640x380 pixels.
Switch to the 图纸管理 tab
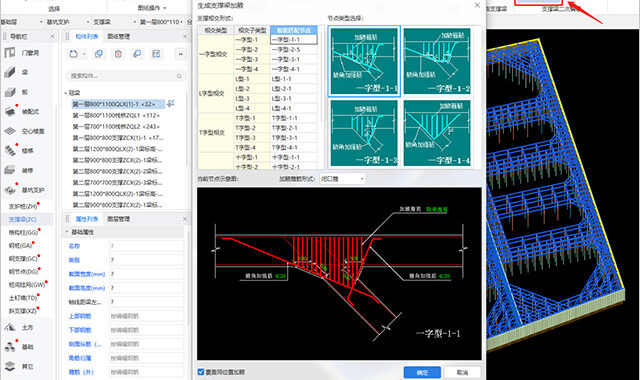[118, 37]
